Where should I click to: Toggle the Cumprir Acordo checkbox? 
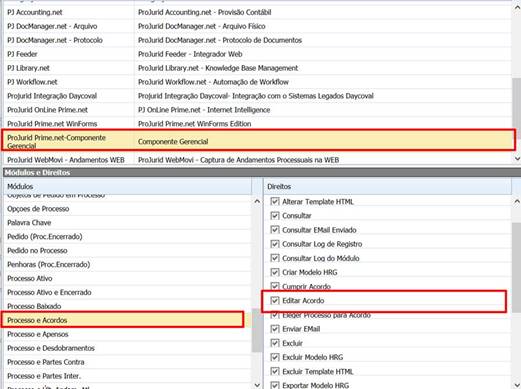tap(275, 286)
